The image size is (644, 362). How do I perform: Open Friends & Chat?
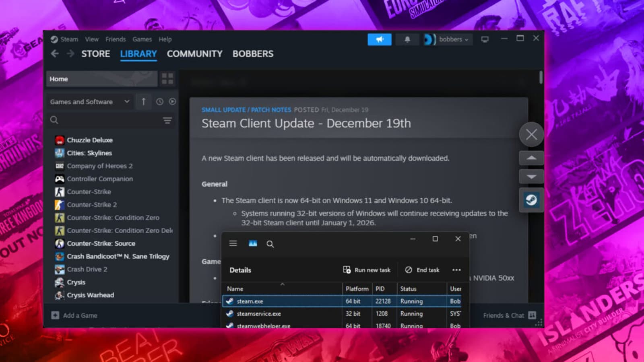(x=504, y=315)
